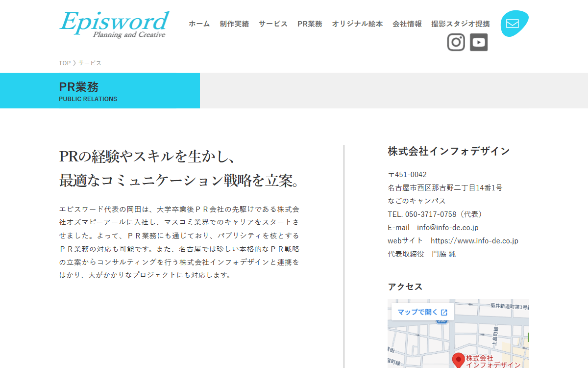This screenshot has width=588, height=368.
Task: Click マップで開く button on map
Action: (422, 312)
